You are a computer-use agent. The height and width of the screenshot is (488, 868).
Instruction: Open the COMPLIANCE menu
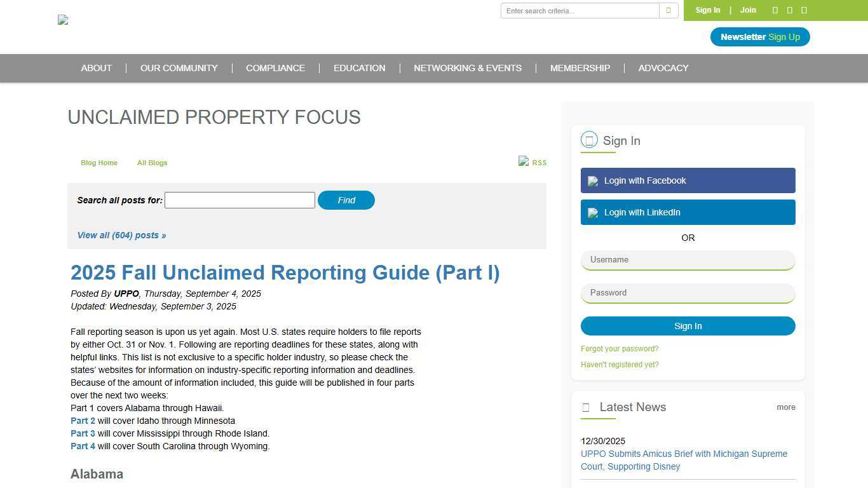[x=275, y=68]
